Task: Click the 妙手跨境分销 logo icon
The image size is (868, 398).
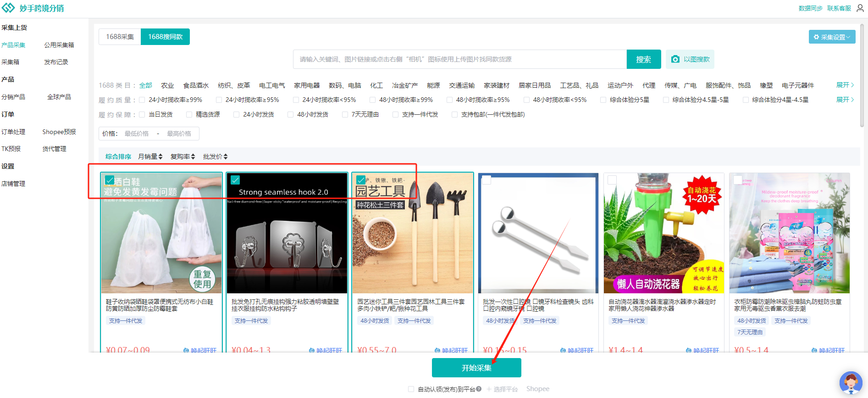Action: point(8,8)
